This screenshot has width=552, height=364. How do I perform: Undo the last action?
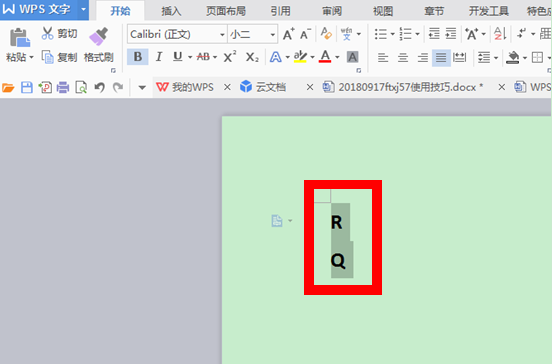(x=100, y=87)
